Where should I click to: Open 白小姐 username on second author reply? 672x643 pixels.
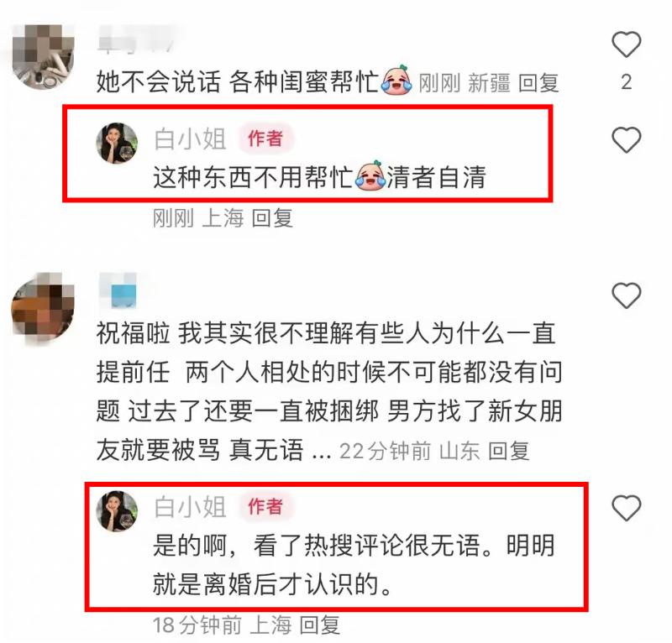point(191,507)
